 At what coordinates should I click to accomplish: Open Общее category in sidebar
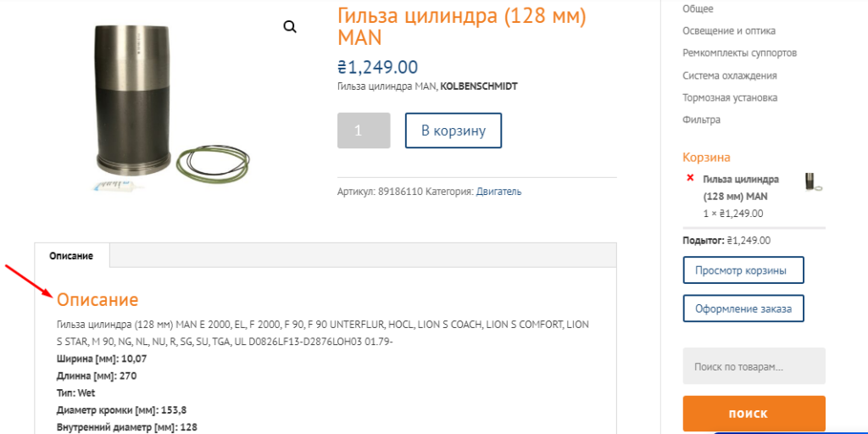tap(698, 8)
